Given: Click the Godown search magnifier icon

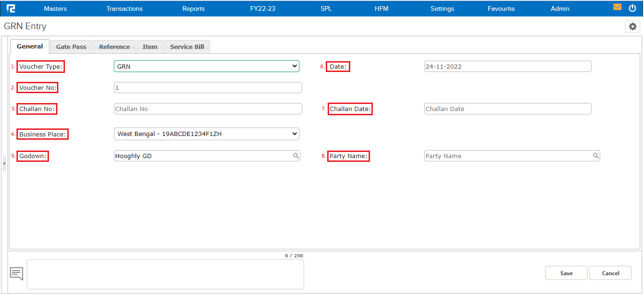Looking at the screenshot, I should [x=296, y=156].
